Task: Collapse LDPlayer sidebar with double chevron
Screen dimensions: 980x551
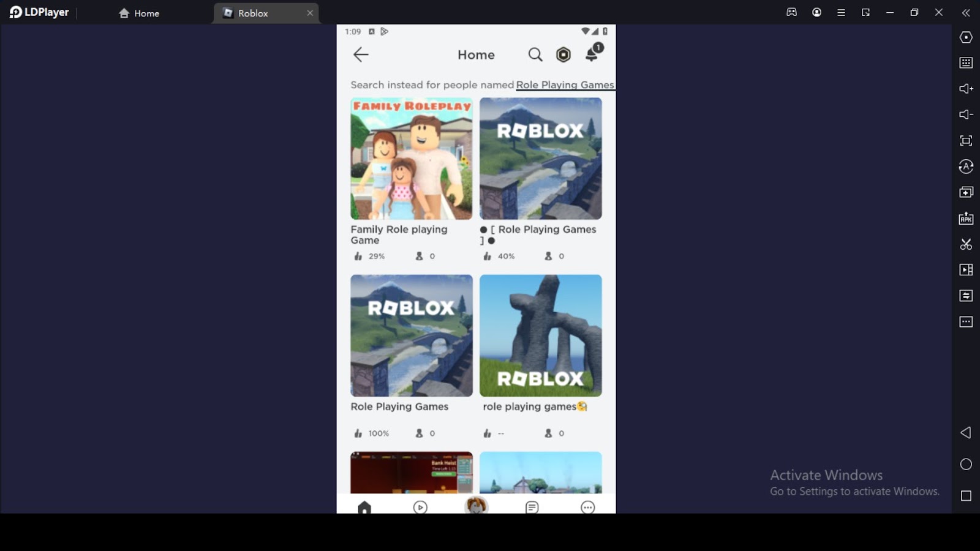Action: point(966,12)
